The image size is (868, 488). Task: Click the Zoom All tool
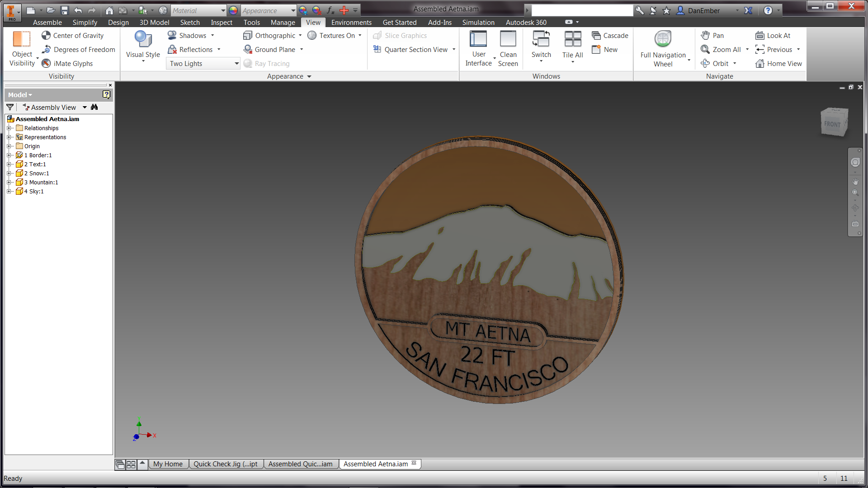pyautogui.click(x=721, y=50)
